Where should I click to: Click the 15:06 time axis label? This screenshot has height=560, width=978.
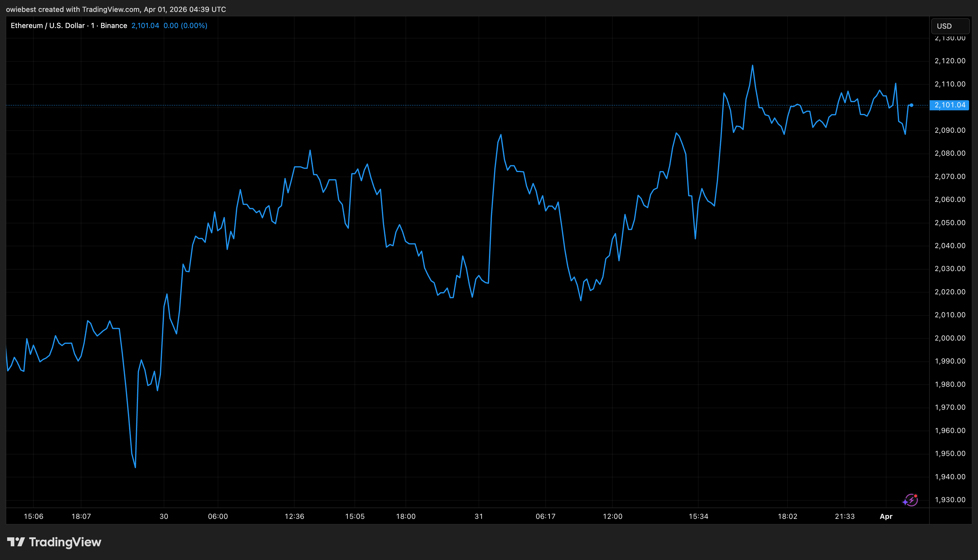pyautogui.click(x=33, y=516)
